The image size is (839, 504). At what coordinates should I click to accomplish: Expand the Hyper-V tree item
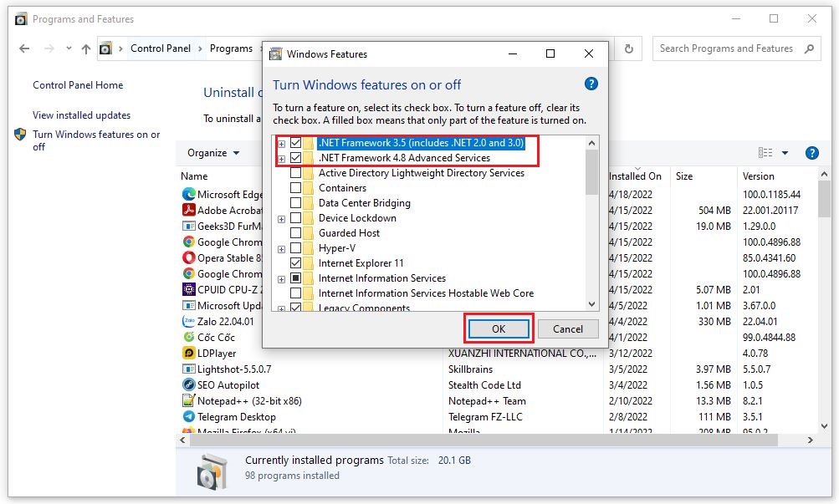click(x=282, y=247)
